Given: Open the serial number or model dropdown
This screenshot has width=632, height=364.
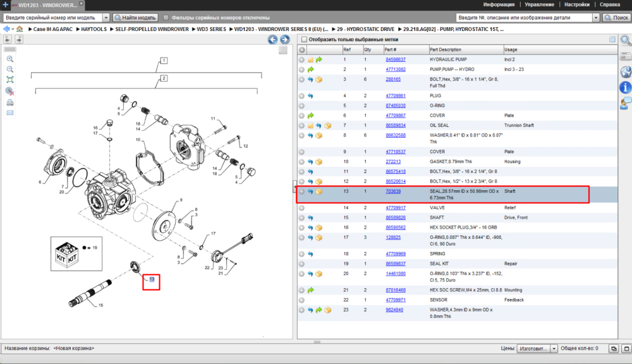Looking at the screenshot, I should pyautogui.click(x=106, y=18).
